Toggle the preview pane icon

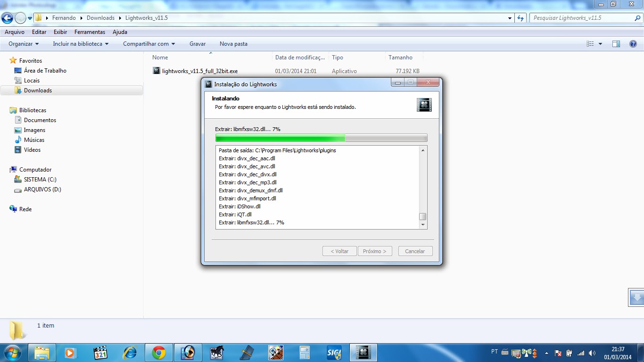(x=616, y=44)
